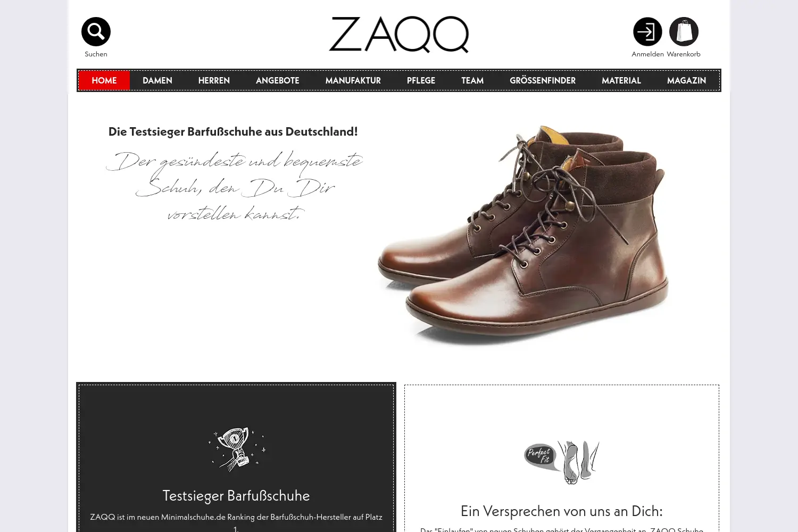Navigate to PFLEGE

(421, 80)
